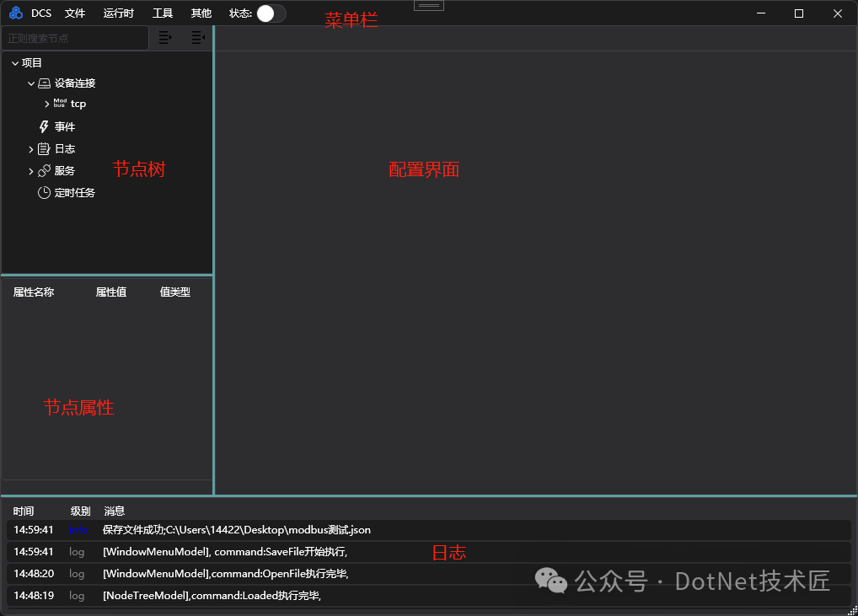Expand the 服务 node chevron

(x=30, y=170)
